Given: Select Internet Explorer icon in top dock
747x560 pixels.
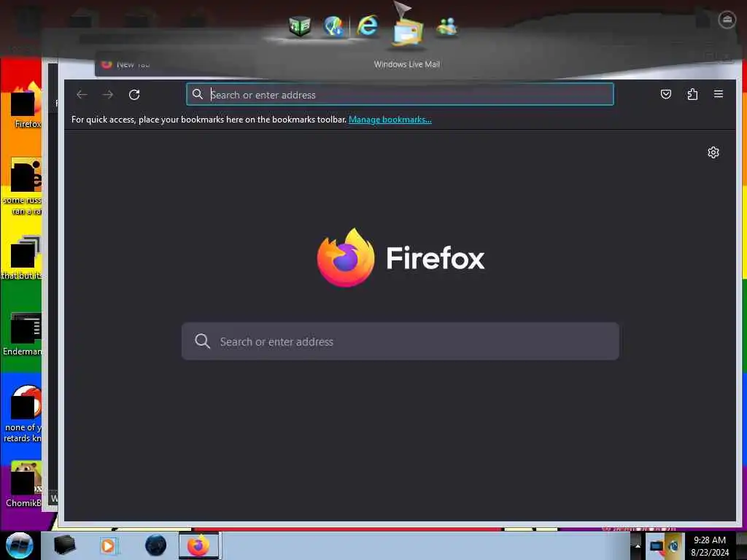Looking at the screenshot, I should tap(368, 26).
